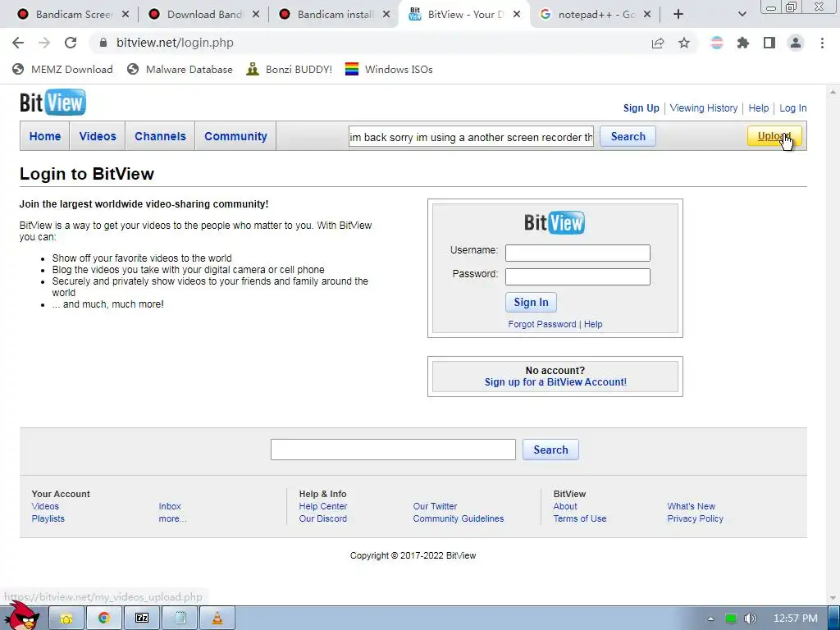
Task: Open Sign up for a BitView Account link
Action: (x=555, y=382)
